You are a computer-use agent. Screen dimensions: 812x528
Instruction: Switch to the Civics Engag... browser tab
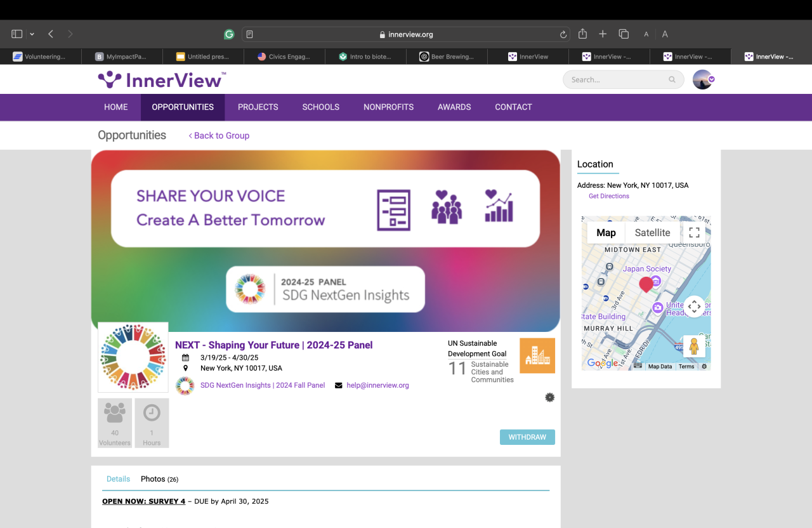[284, 56]
